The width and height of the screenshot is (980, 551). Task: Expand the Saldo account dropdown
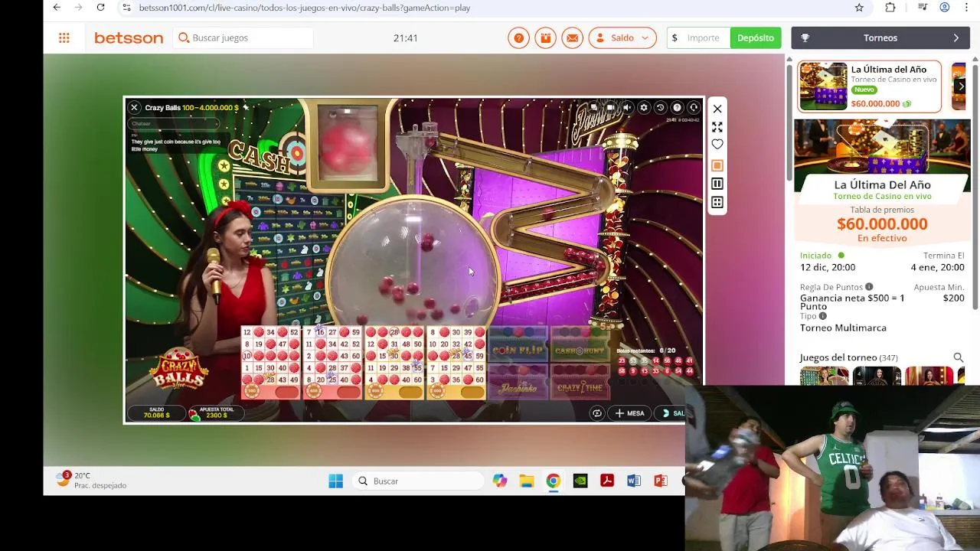(622, 37)
